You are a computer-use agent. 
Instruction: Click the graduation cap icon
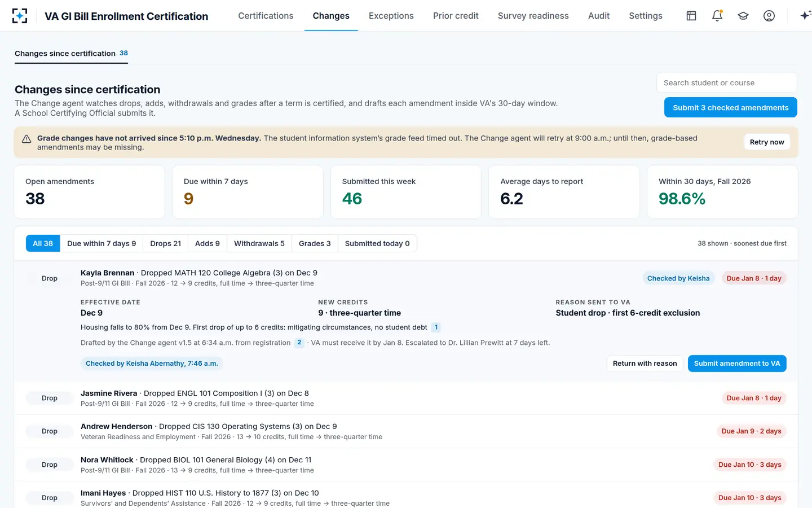pyautogui.click(x=743, y=16)
